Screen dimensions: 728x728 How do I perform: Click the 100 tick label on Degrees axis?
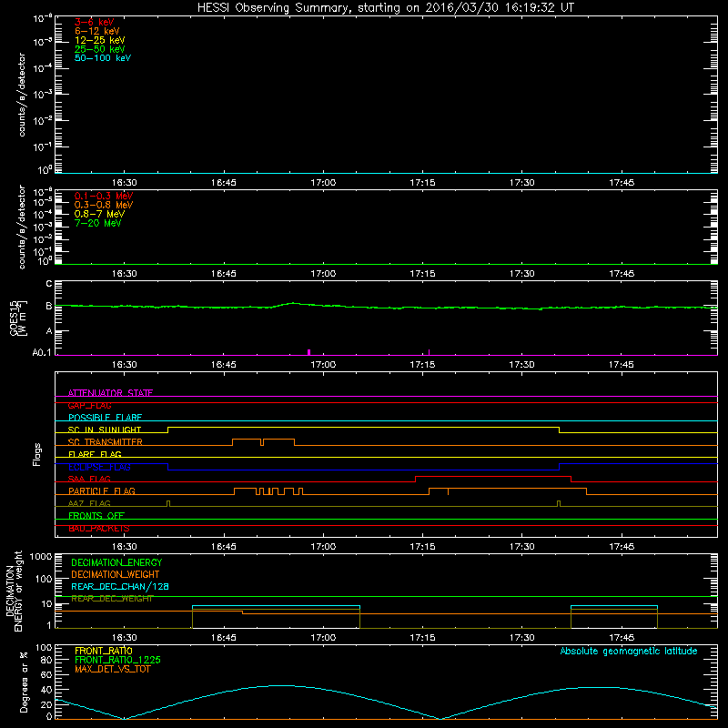pos(44,648)
